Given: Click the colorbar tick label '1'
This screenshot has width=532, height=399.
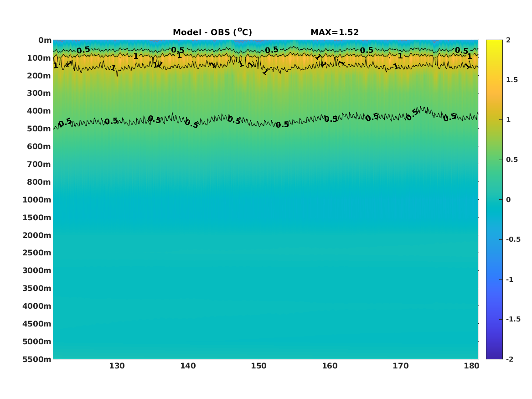Looking at the screenshot, I should (508, 120).
